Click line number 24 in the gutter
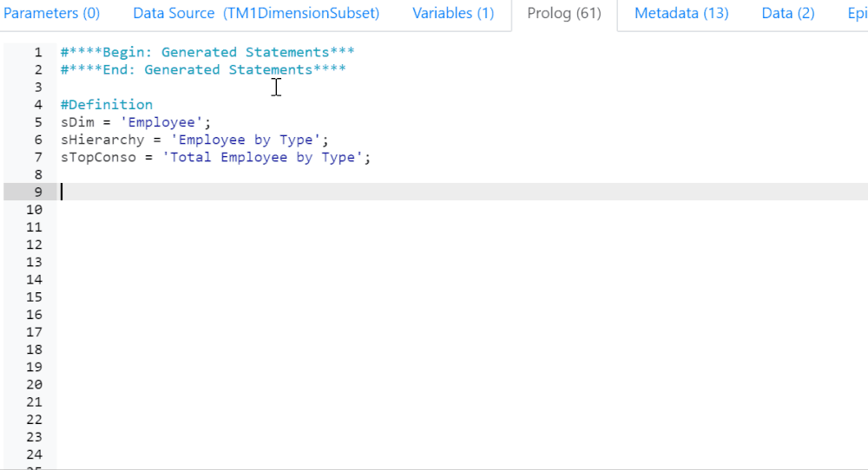 [x=34, y=454]
